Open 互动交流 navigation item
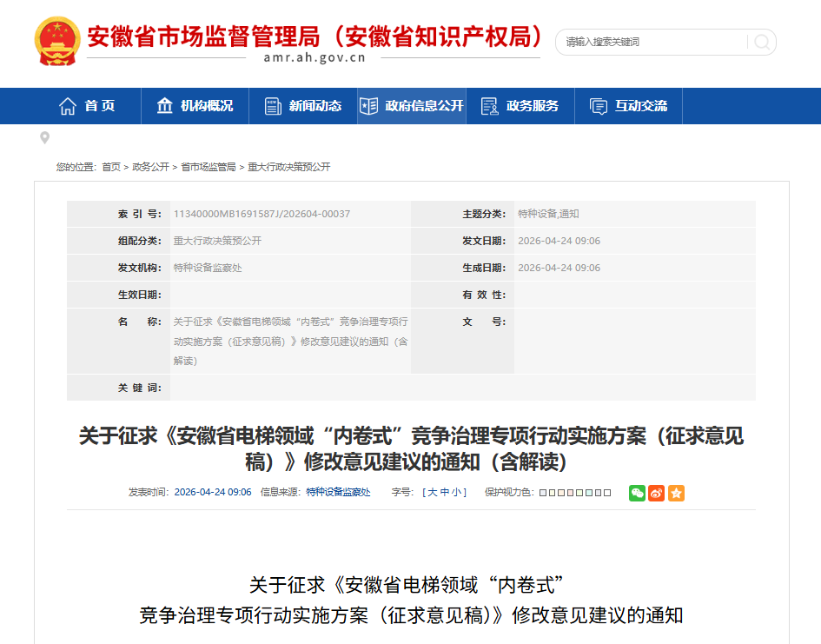Screen dimensions: 821x644 [x=629, y=106]
